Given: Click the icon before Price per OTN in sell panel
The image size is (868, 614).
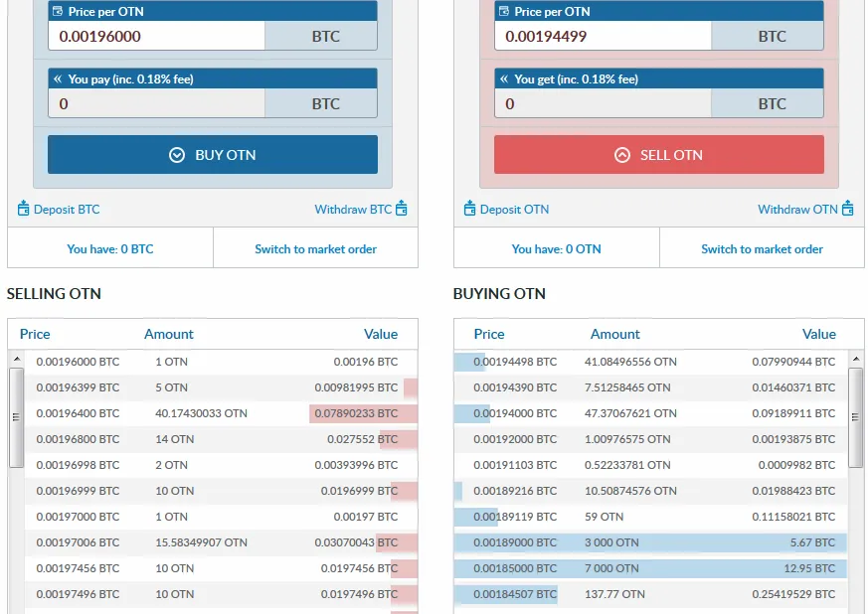Looking at the screenshot, I should click(x=504, y=11).
